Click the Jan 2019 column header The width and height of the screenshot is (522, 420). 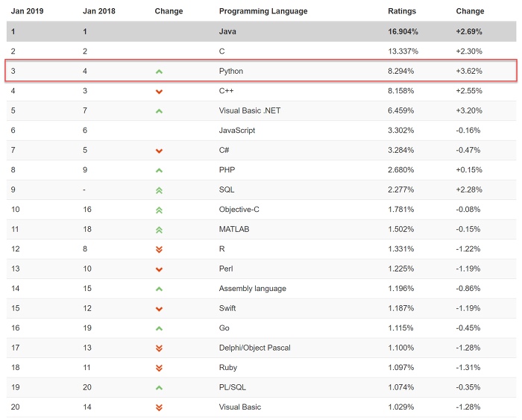click(28, 11)
